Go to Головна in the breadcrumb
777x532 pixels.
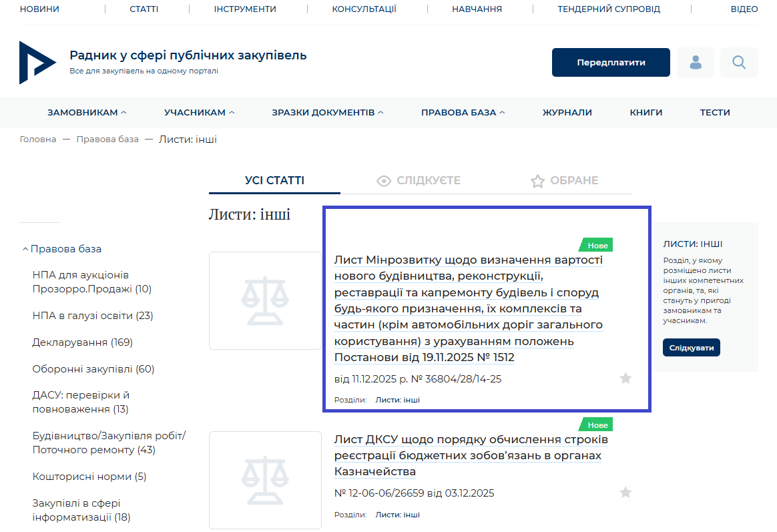(38, 140)
